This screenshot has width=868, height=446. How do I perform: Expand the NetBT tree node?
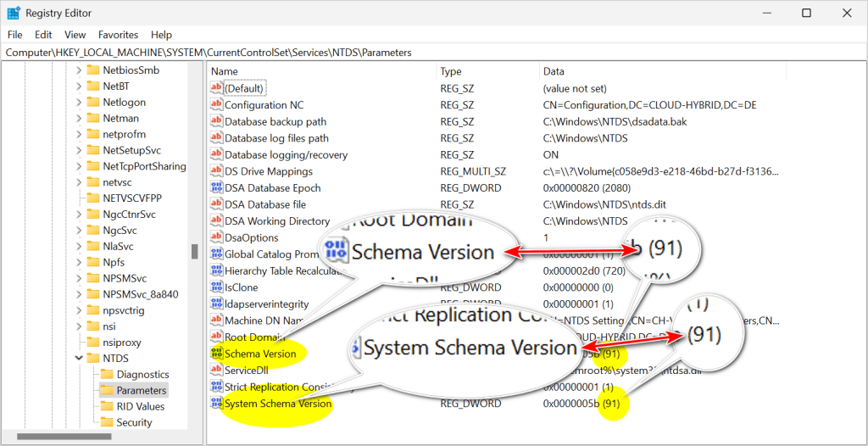79,86
